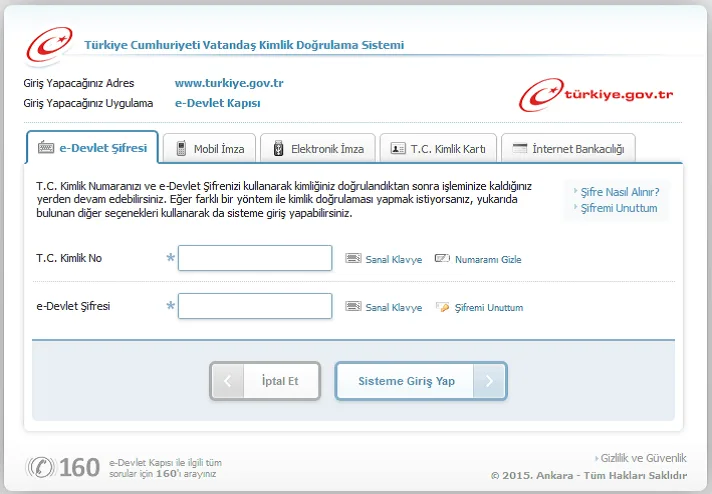Screen dimensions: 712x494
Task: Click Şifremi Unuttum beside password field
Action: pyautogui.click(x=489, y=308)
